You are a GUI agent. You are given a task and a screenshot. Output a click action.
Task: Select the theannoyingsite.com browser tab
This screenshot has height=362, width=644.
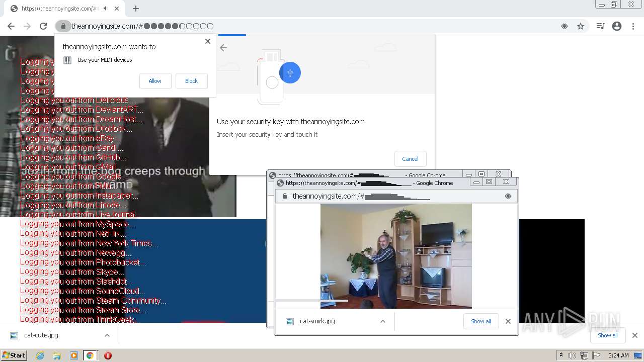(x=65, y=9)
